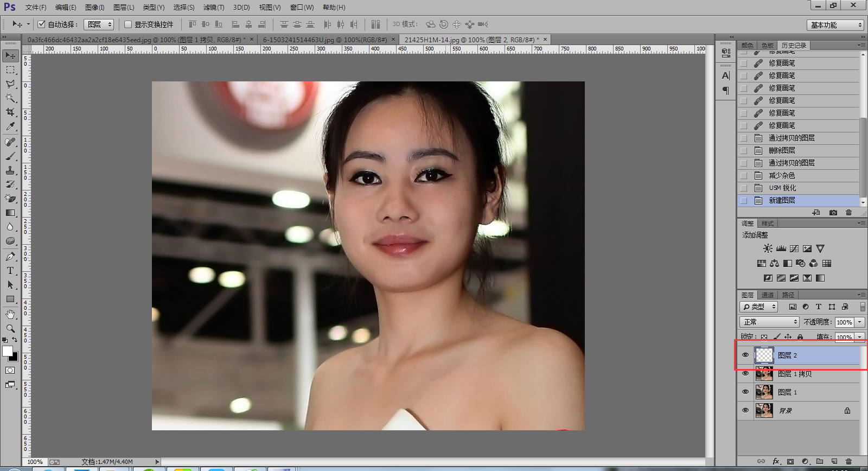Switch to document tab 6-1503241514463U.jpg
The width and height of the screenshot is (868, 471).
pos(325,40)
